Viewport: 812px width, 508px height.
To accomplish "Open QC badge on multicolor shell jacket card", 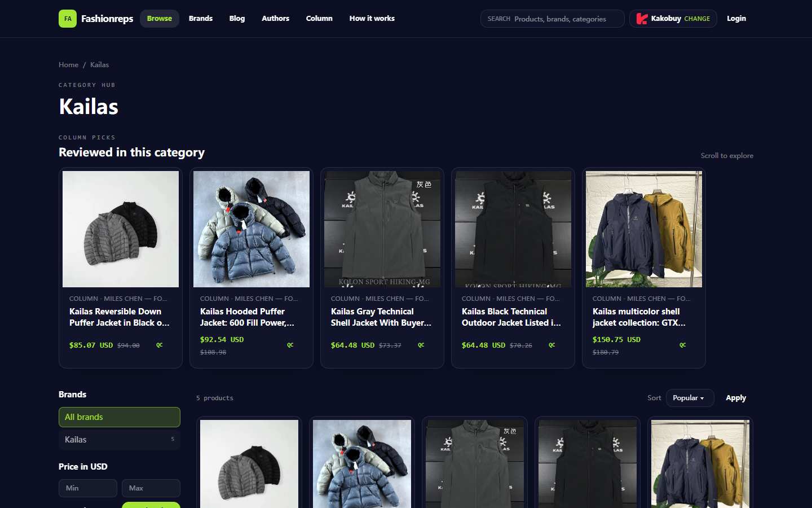I will [x=683, y=345].
